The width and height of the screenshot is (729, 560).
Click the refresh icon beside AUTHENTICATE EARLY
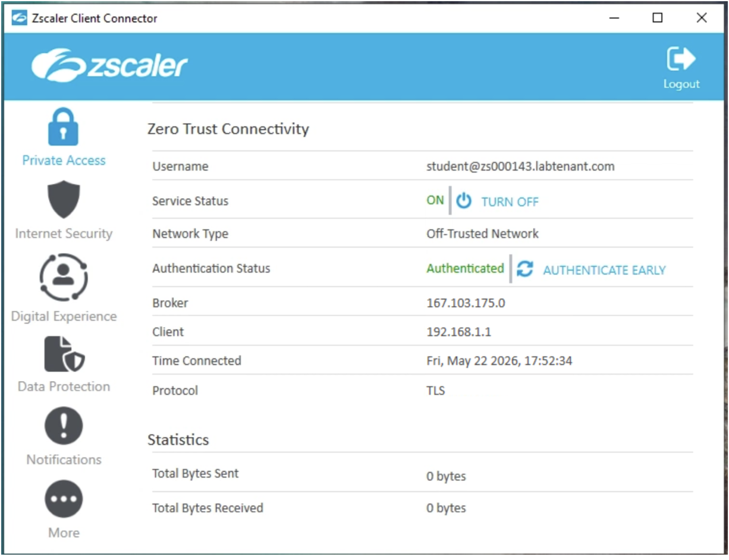point(524,269)
